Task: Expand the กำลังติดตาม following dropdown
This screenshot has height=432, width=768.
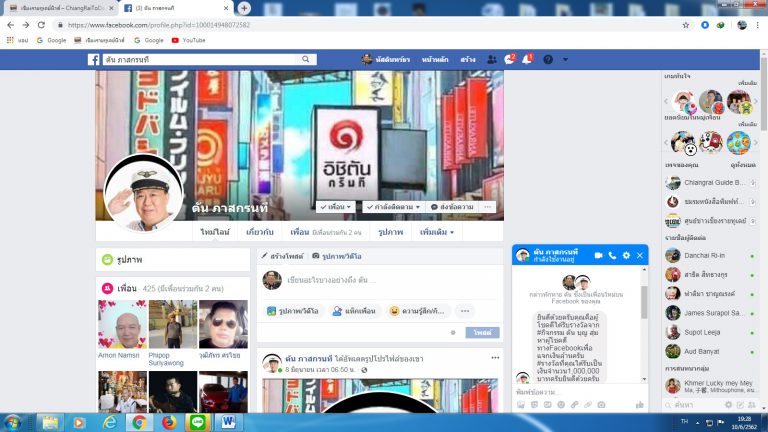Action: [x=393, y=206]
